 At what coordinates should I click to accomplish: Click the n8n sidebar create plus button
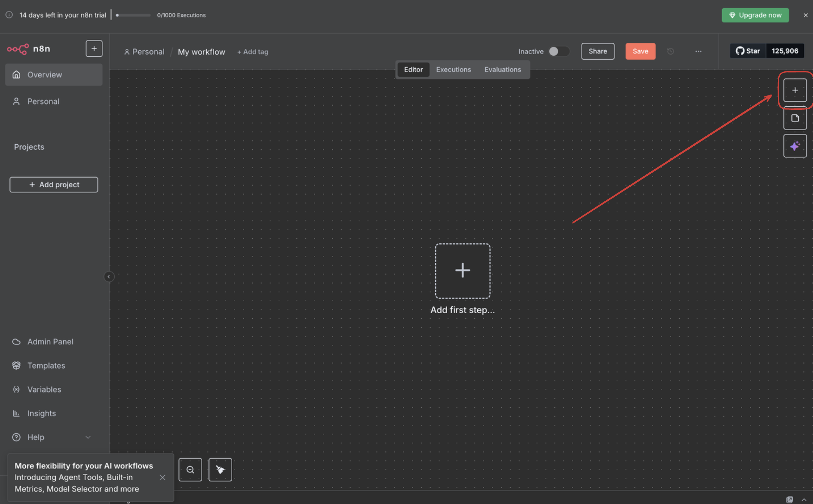[x=94, y=49]
